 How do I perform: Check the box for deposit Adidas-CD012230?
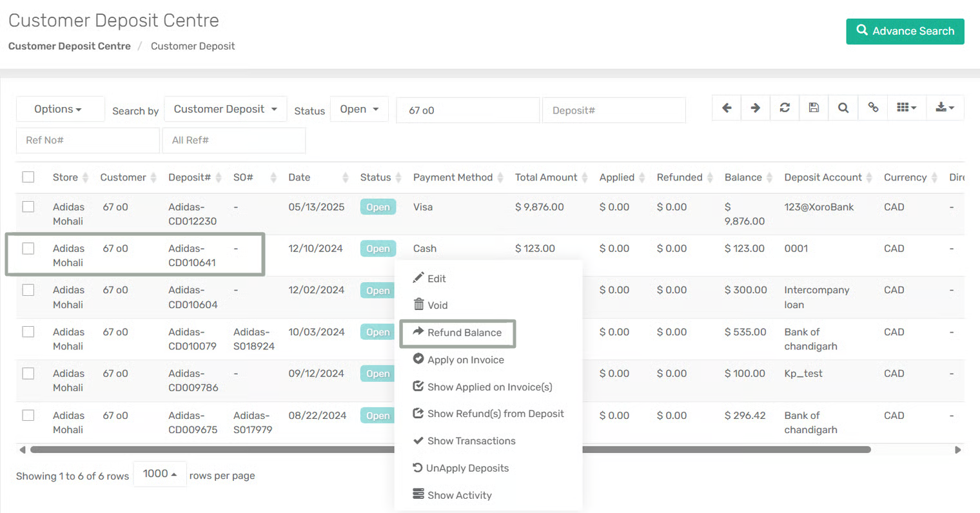click(28, 207)
